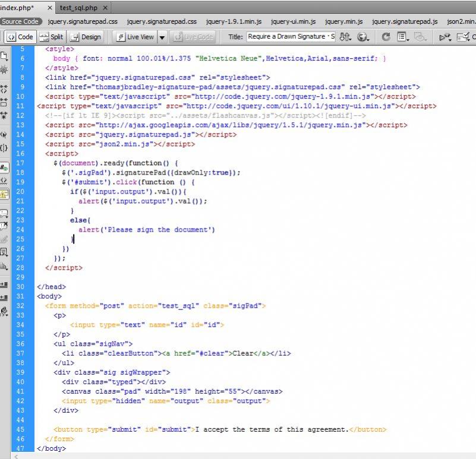Indent Code icon in coding toolbar
Image resolution: width=476 pixels, height=459 pixels.
(x=4, y=285)
